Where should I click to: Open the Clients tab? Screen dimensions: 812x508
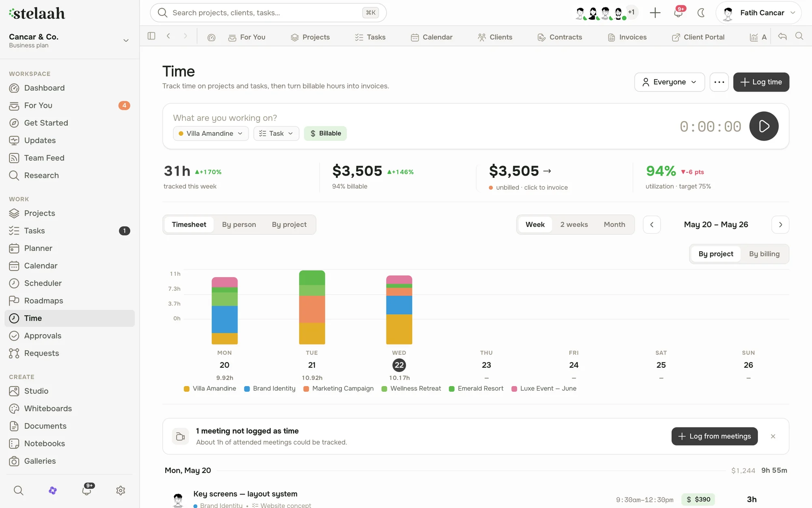495,37
